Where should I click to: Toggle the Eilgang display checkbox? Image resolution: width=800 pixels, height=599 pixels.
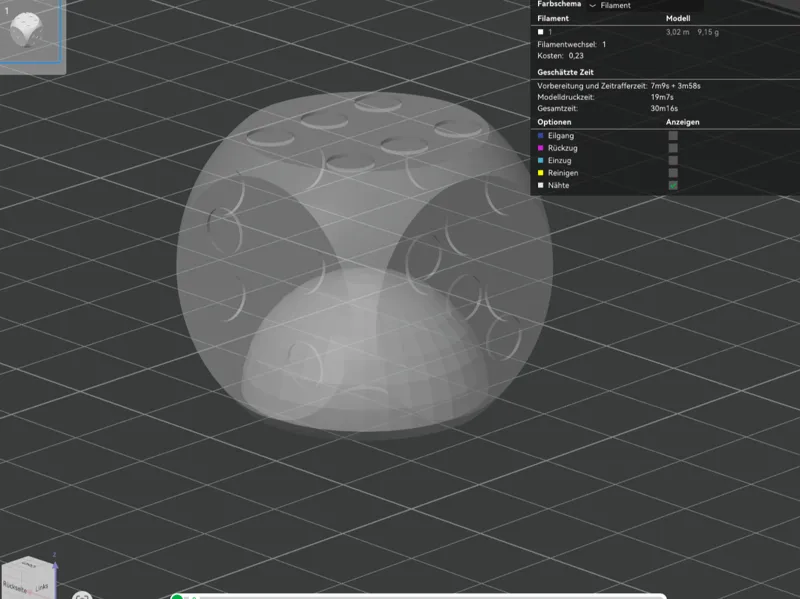[673, 136]
